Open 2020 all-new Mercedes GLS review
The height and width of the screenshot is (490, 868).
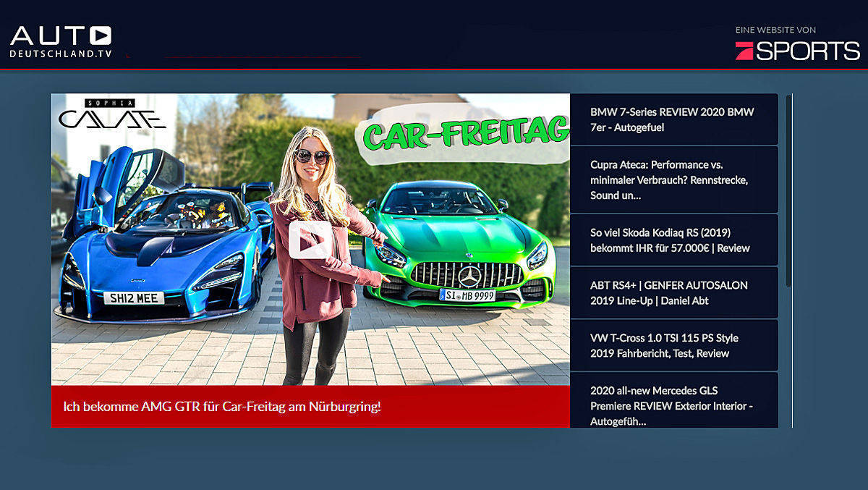tap(673, 400)
